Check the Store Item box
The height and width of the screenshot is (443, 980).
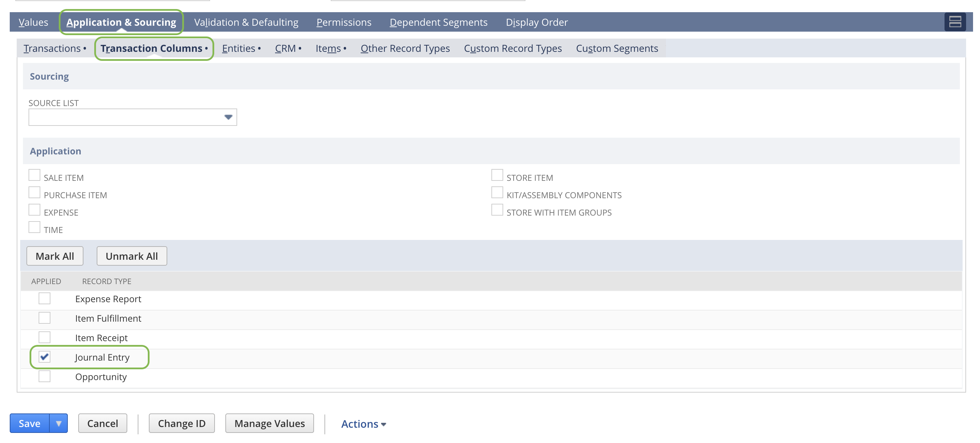point(497,175)
